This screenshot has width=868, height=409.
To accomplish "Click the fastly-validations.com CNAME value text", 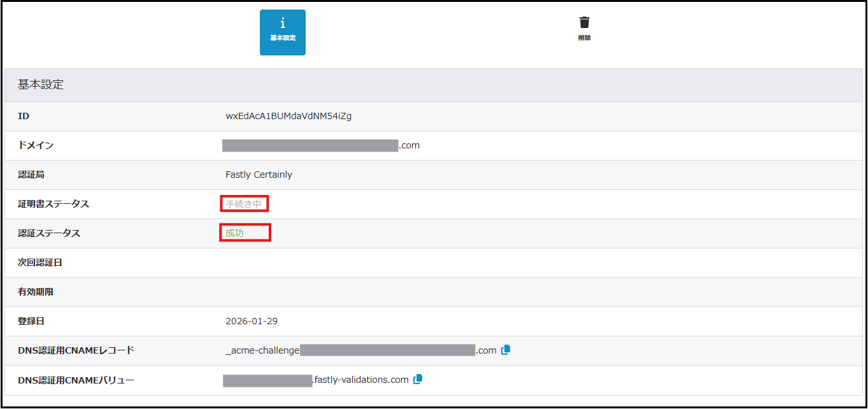I will 360,380.
